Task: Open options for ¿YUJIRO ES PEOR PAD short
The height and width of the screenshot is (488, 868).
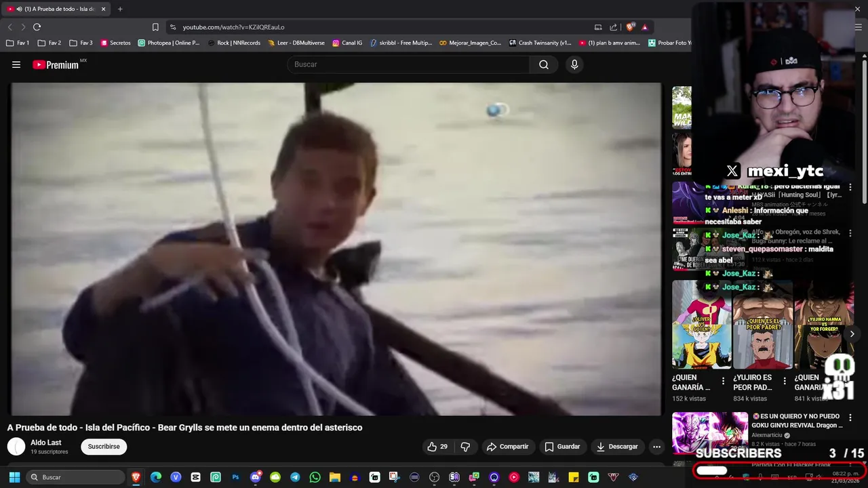Action: (784, 381)
